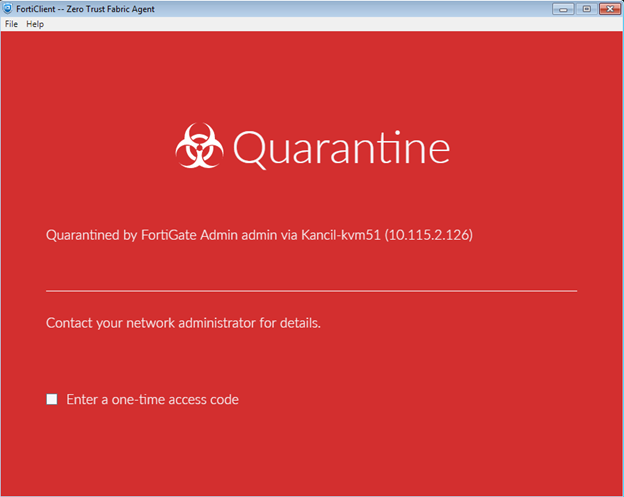Image resolution: width=624 pixels, height=497 pixels.
Task: Click the biohazard Quarantine icon
Action: 199,146
